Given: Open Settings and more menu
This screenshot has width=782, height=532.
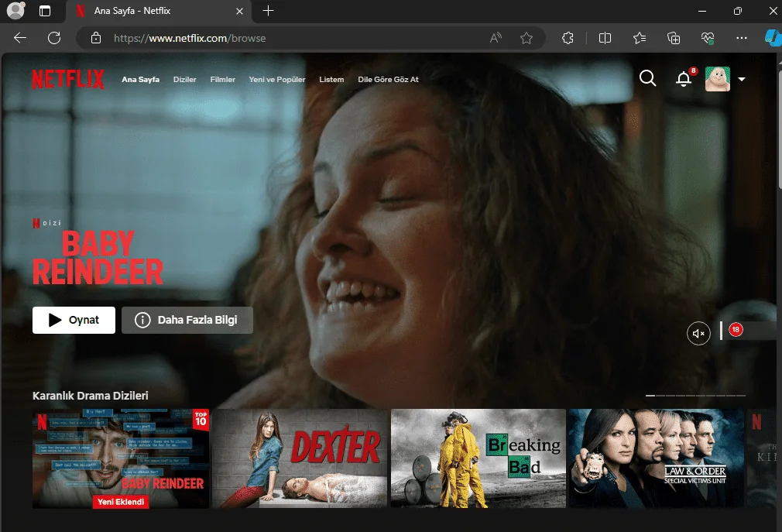Looking at the screenshot, I should [742, 38].
